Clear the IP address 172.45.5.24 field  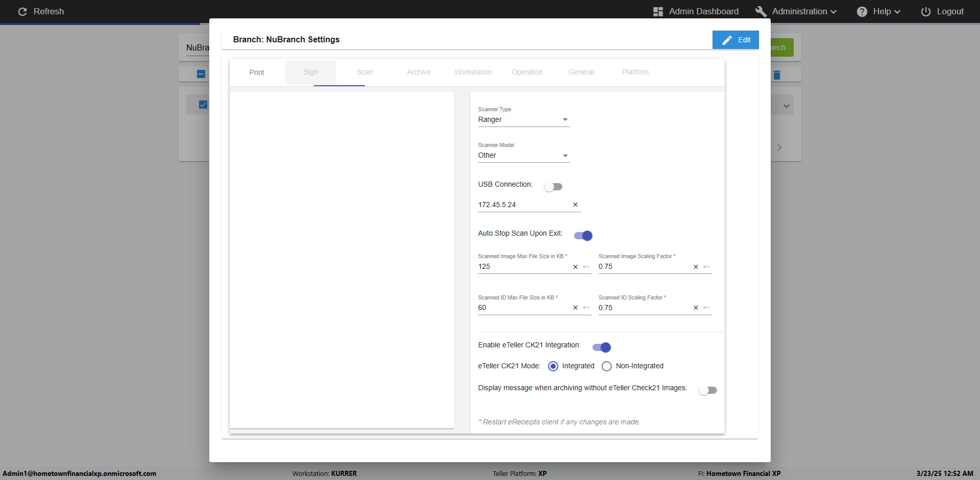(x=575, y=205)
